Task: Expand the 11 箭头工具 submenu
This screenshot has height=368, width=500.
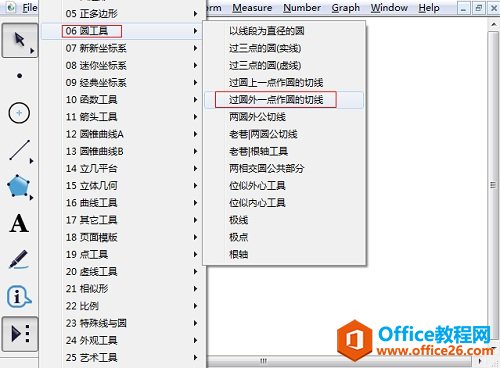Action: pos(121,117)
